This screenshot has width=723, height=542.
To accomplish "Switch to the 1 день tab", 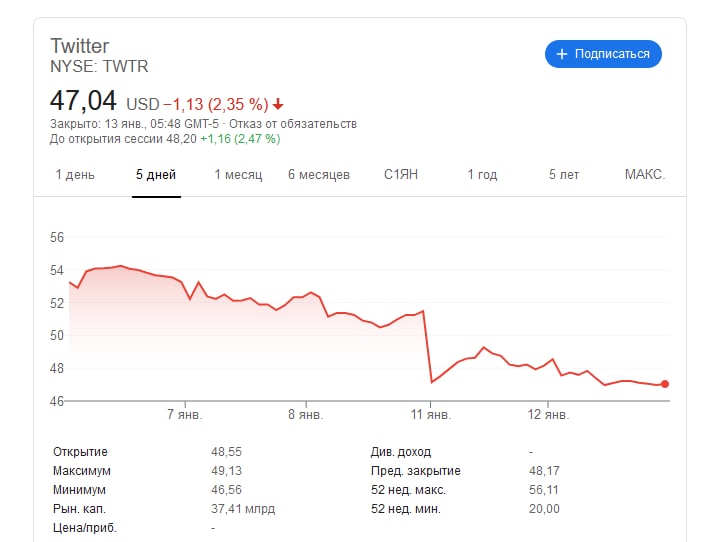I will point(75,175).
